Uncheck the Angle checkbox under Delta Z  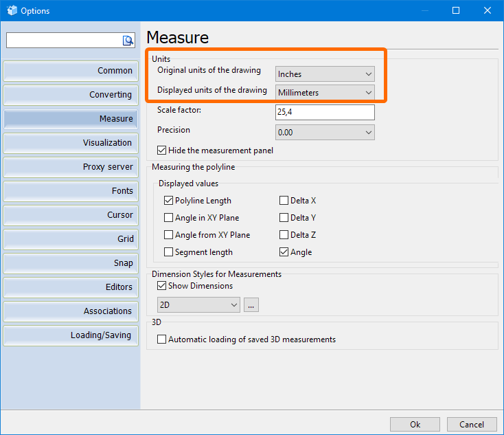click(284, 252)
